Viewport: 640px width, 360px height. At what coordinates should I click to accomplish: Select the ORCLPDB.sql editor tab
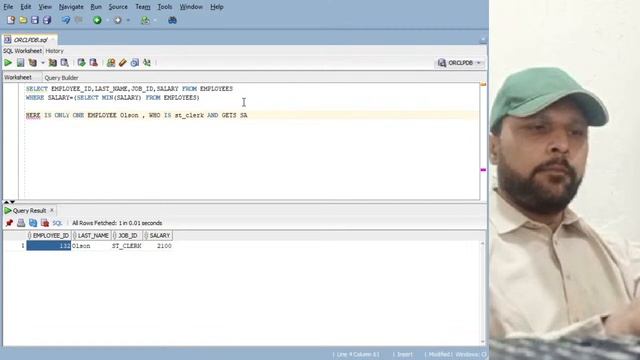[x=30, y=40]
